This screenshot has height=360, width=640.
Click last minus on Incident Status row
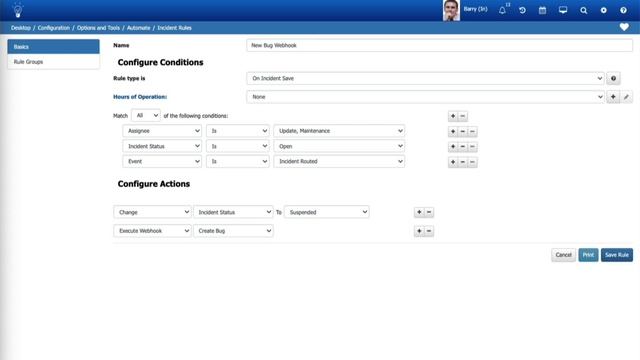pos(472,147)
